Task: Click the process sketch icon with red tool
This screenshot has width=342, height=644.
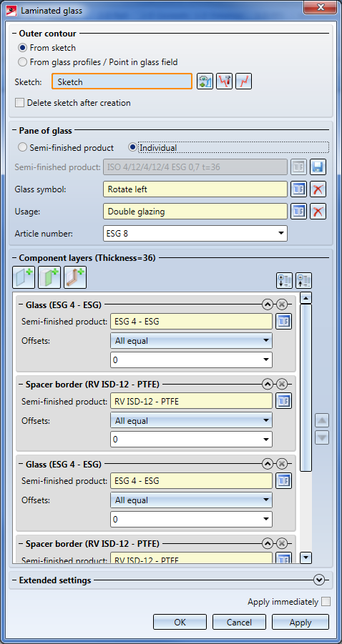Action: pyautogui.click(x=224, y=81)
